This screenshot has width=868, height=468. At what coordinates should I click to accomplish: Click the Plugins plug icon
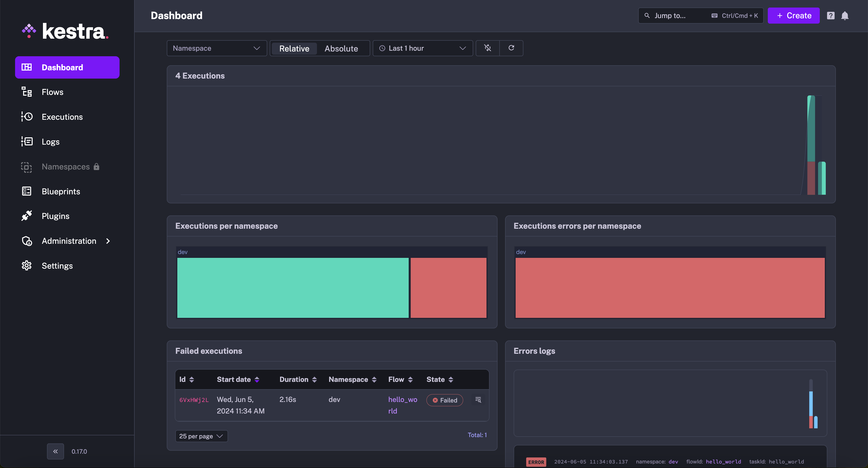27,216
